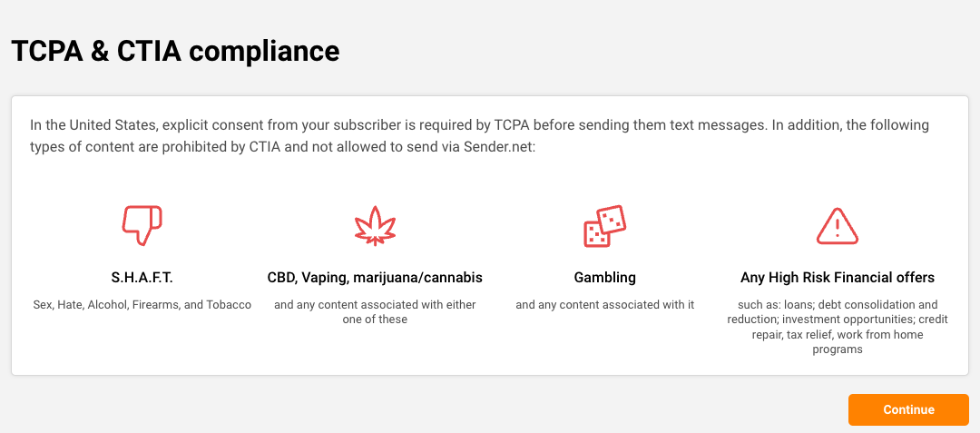The height and width of the screenshot is (433, 980).
Task: Click the Sex, Hate, Alcohol, Firearms description
Action: coord(142,305)
